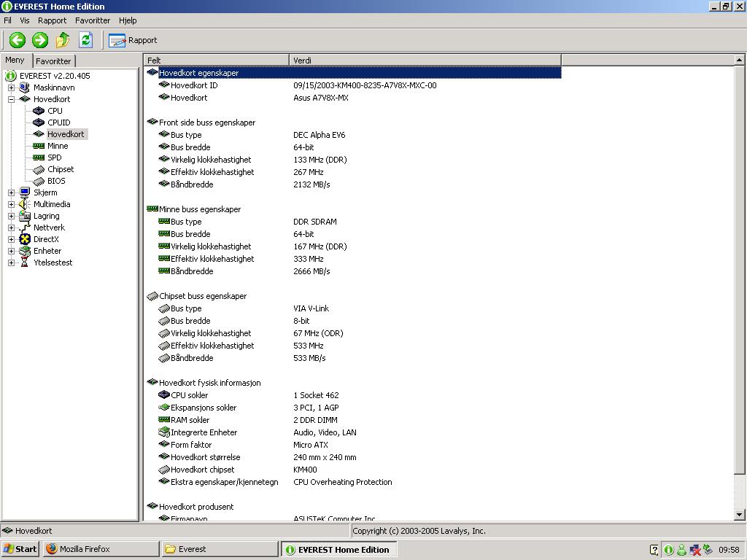
Task: Click the DirectX icon in tree
Action: click(25, 239)
